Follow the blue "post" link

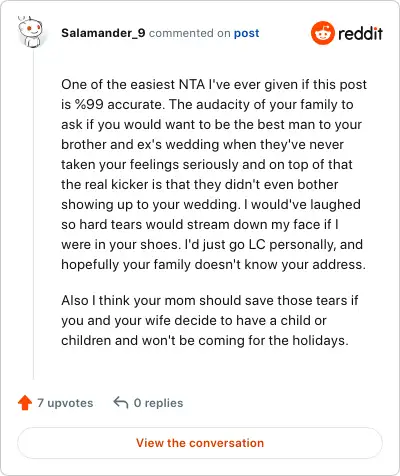[246, 33]
